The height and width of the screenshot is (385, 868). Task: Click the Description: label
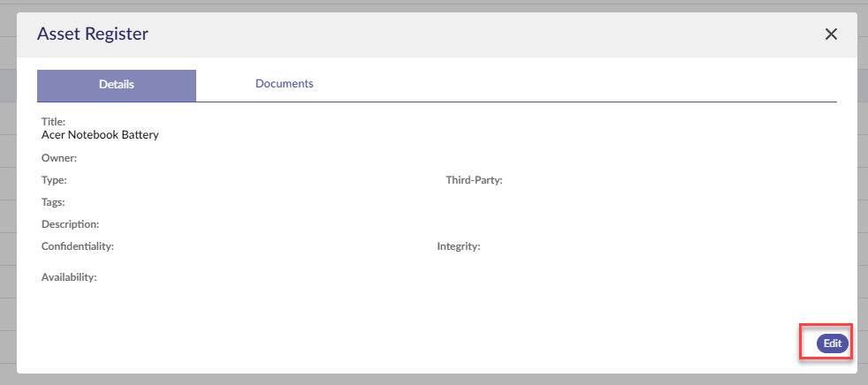pyautogui.click(x=71, y=224)
